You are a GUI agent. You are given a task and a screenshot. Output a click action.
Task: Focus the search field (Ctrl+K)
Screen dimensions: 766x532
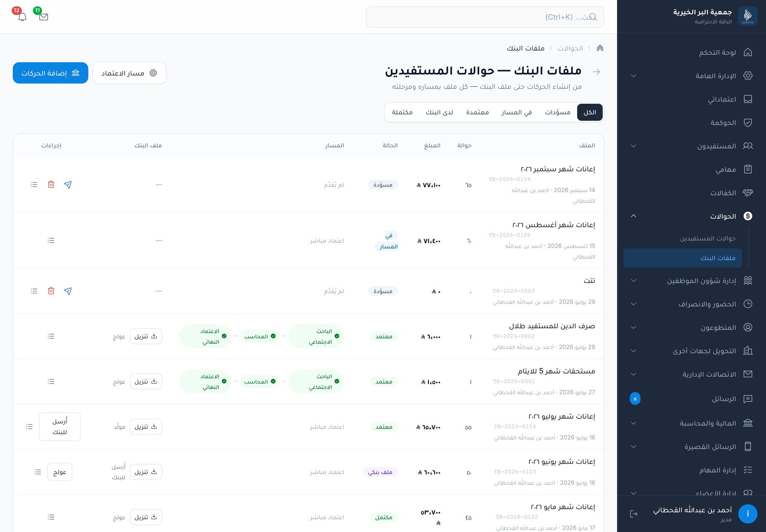(485, 17)
